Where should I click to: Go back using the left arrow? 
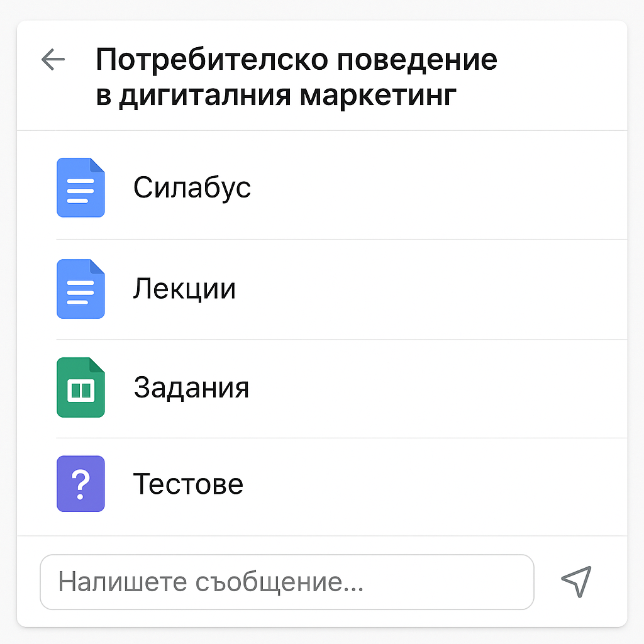point(53,60)
